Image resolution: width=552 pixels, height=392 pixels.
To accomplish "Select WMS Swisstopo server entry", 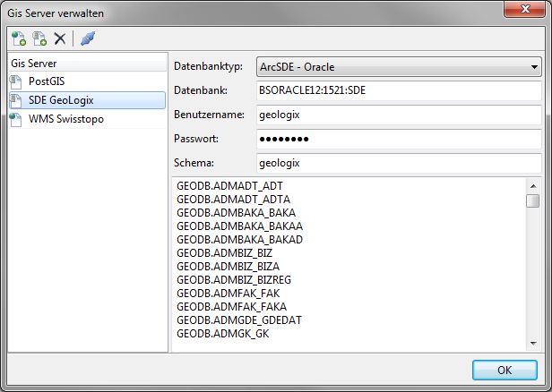I will 87,119.
